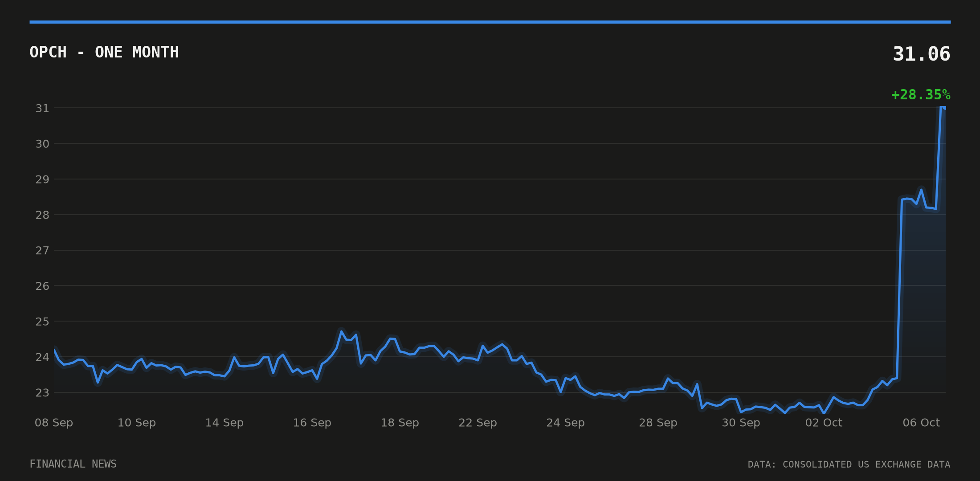Image resolution: width=980 pixels, height=481 pixels.
Task: Click the OPCH - ONE MONTH chart title
Action: coord(104,53)
